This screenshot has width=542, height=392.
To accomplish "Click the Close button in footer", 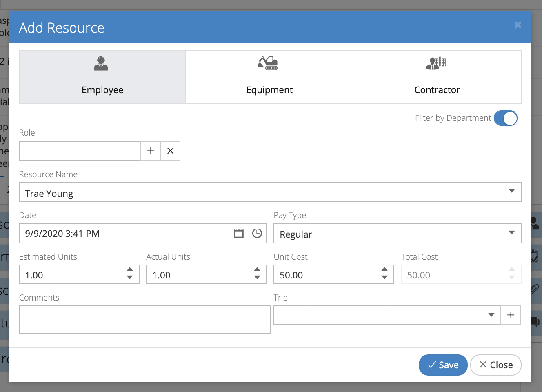I will tap(496, 365).
